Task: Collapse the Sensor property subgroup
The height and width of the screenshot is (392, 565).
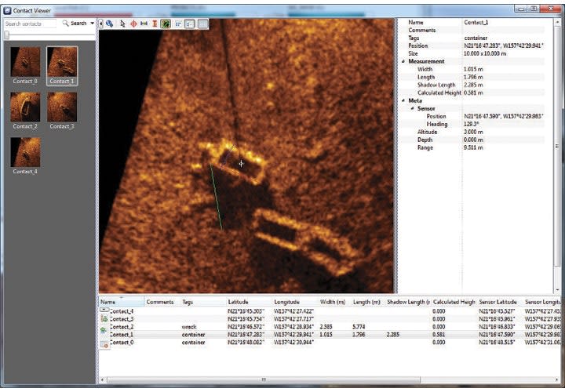Action: click(410, 108)
